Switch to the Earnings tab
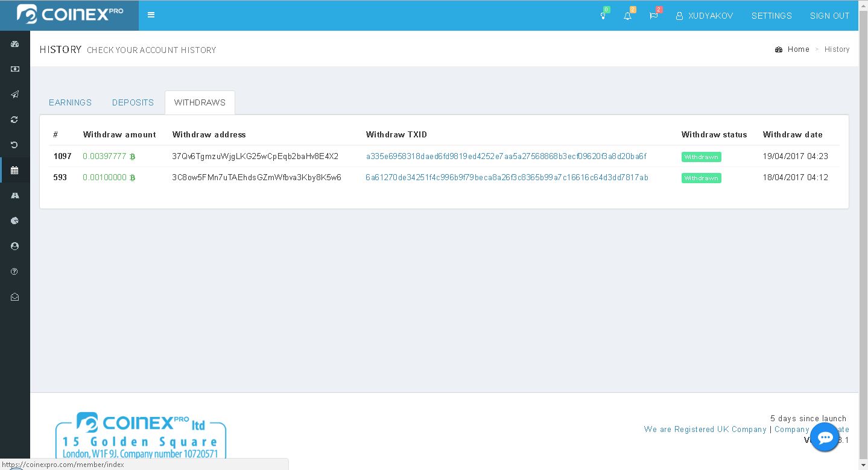This screenshot has height=470, width=868. tap(70, 102)
